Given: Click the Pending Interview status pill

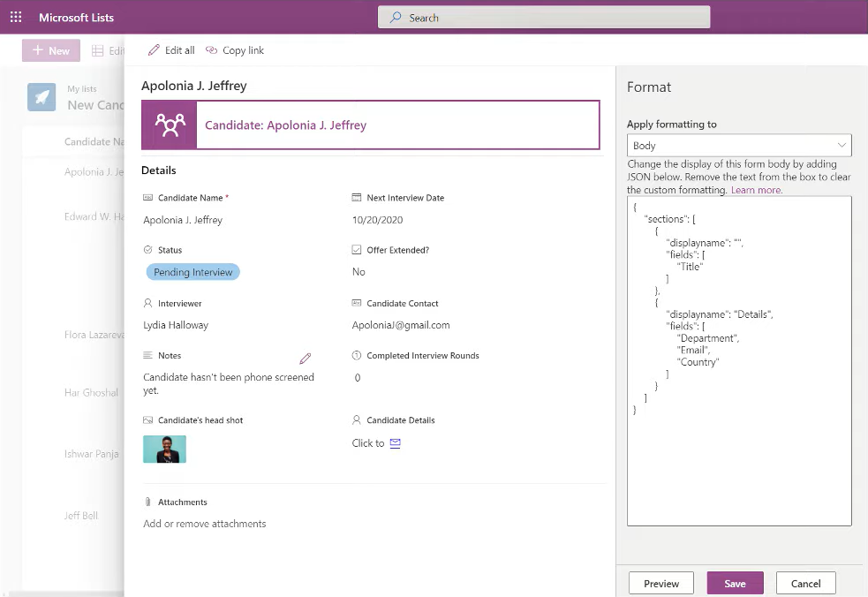Looking at the screenshot, I should pos(192,272).
